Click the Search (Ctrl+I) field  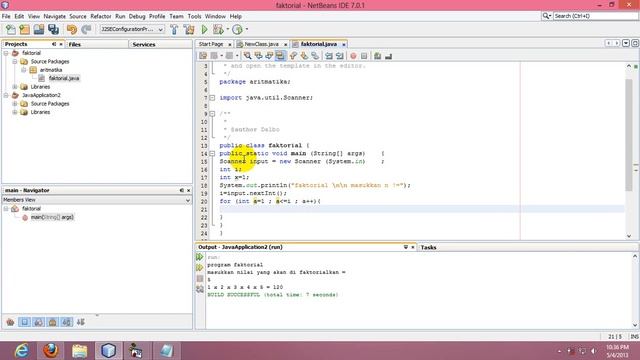(x=595, y=16)
